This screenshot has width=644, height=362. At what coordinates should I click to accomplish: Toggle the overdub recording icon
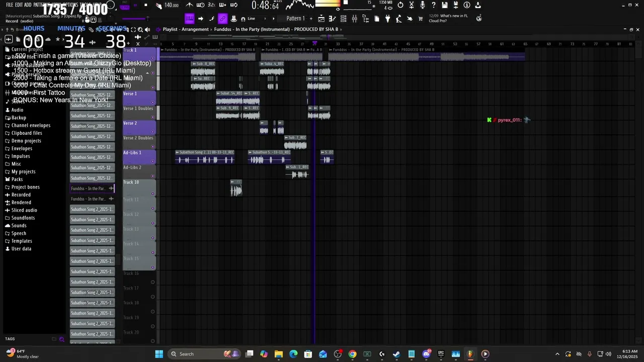(223, 5)
